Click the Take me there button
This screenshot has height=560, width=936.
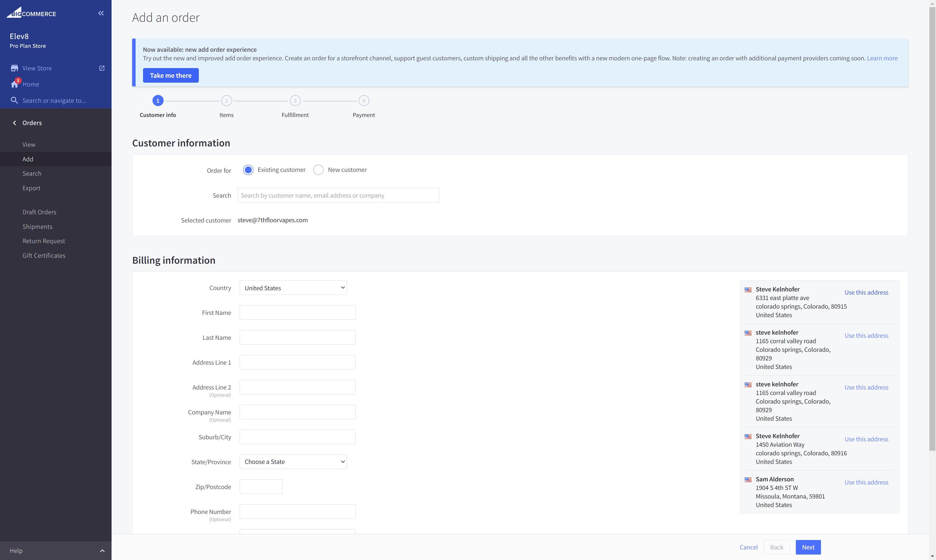(x=170, y=76)
